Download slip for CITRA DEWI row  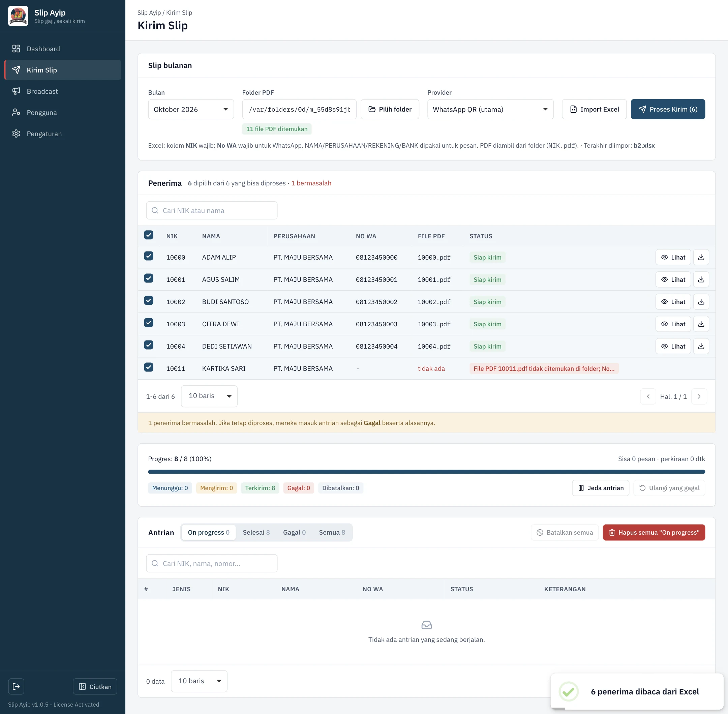coord(701,324)
